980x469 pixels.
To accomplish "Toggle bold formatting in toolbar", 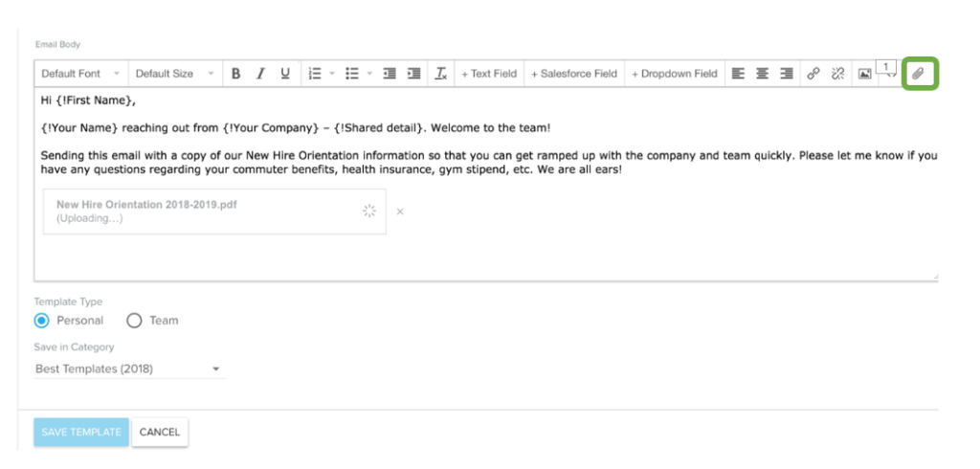I will point(236,74).
